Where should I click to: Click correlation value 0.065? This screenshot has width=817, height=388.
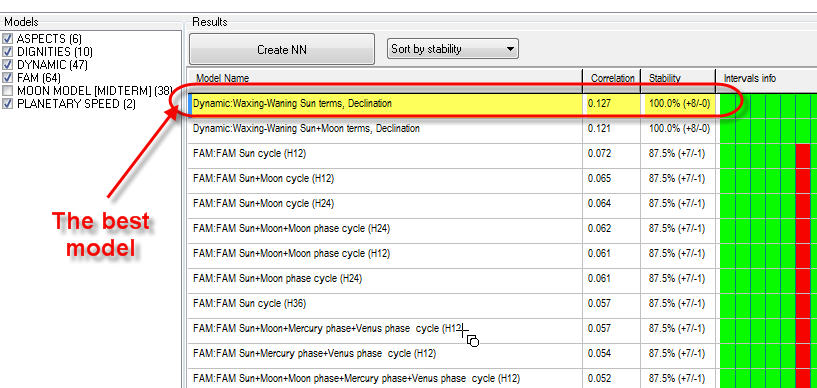tap(599, 179)
